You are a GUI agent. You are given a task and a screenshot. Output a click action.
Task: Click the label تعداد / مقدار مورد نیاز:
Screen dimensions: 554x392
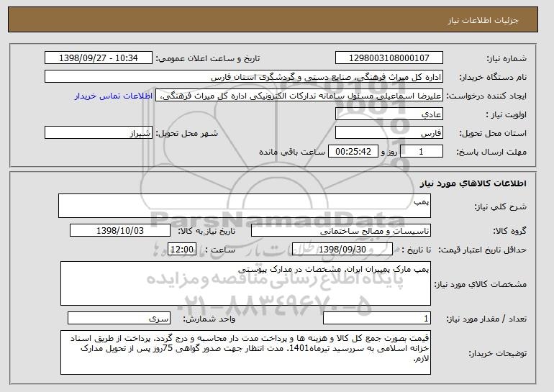point(486,319)
